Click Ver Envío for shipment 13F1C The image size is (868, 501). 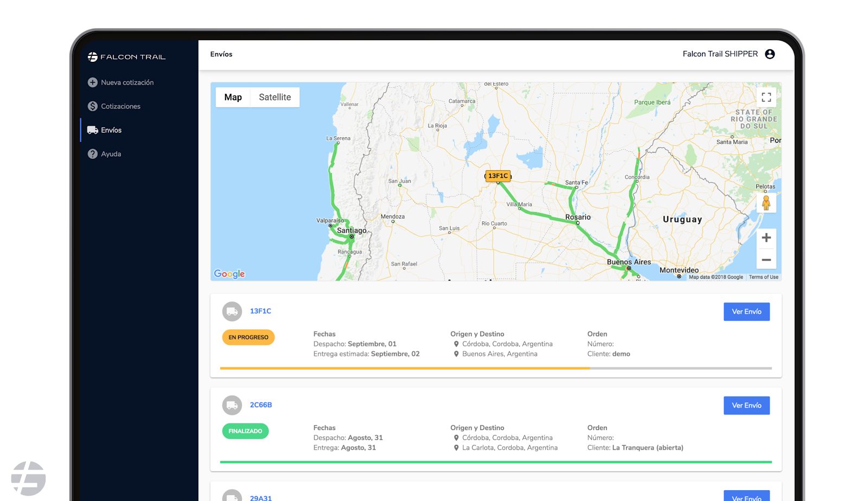746,312
